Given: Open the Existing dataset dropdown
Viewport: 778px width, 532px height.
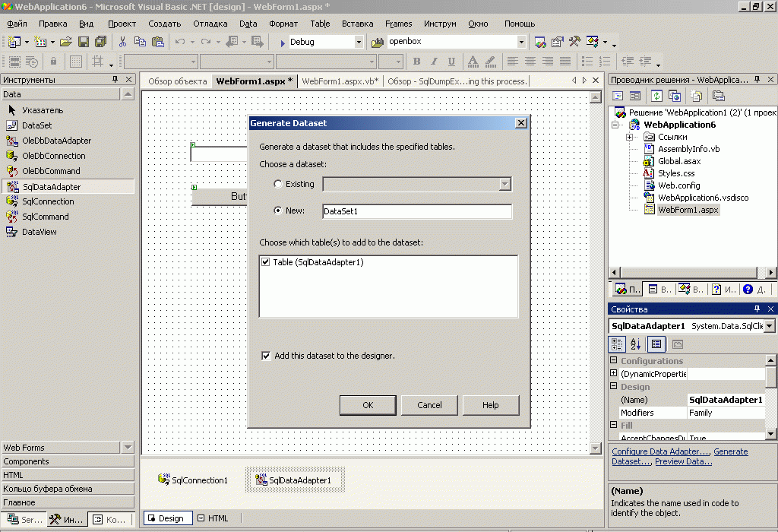Looking at the screenshot, I should click(x=505, y=184).
